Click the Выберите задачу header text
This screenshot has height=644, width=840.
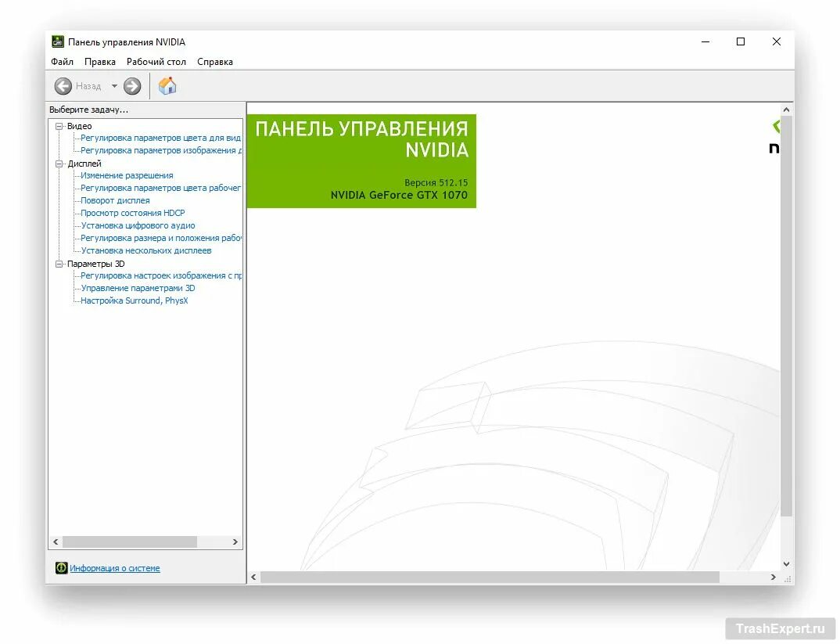coord(89,110)
